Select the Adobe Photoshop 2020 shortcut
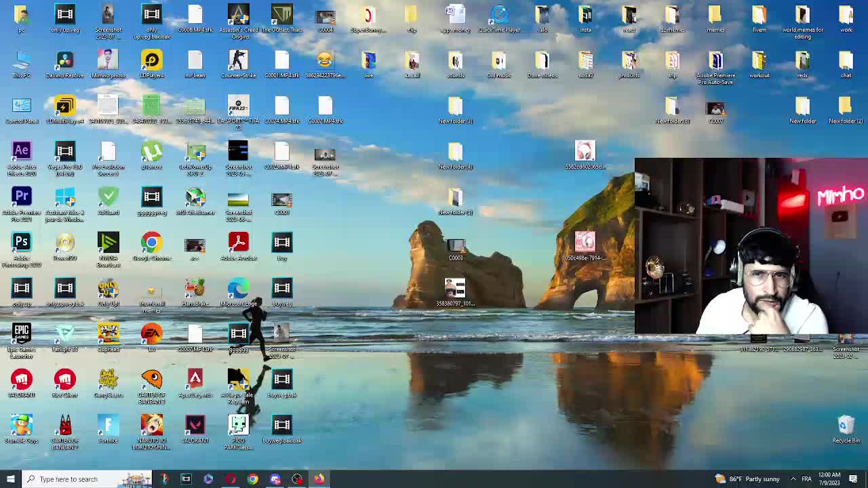 pos(22,243)
